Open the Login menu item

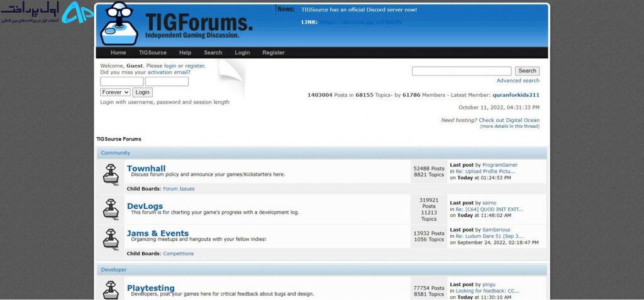click(x=242, y=53)
